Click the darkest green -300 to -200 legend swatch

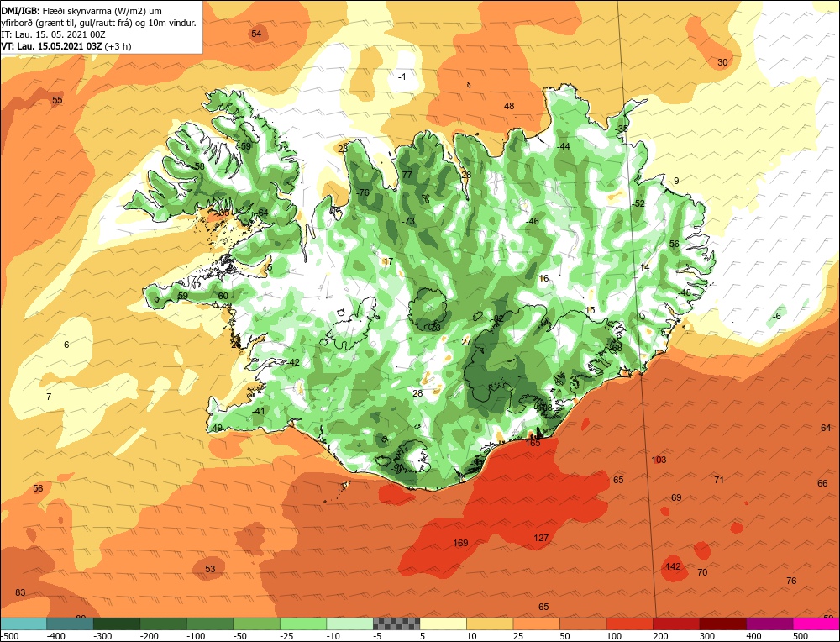point(117,624)
